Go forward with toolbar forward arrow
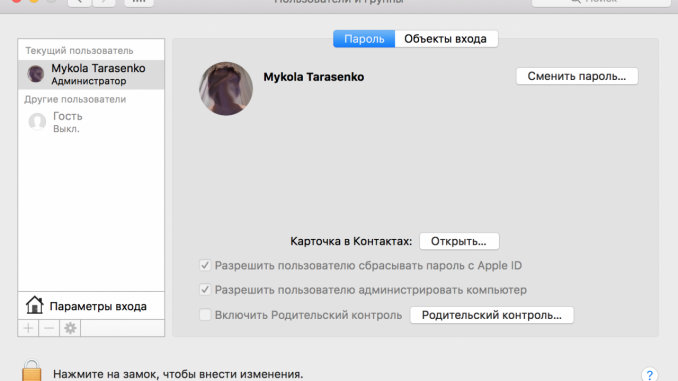This screenshot has width=678, height=381. (104, 2)
